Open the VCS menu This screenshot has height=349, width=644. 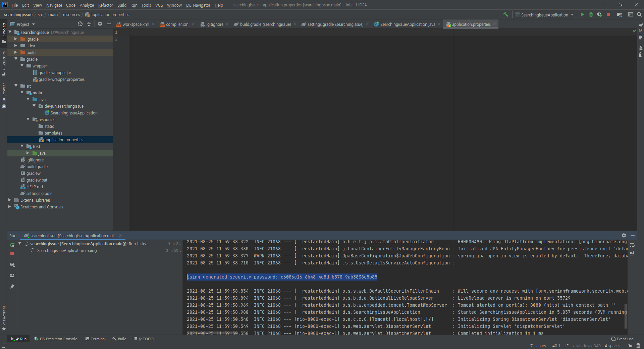pos(159,5)
